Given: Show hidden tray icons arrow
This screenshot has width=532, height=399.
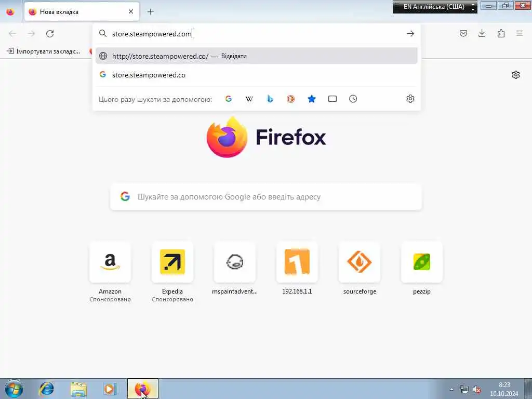Looking at the screenshot, I should (451, 389).
